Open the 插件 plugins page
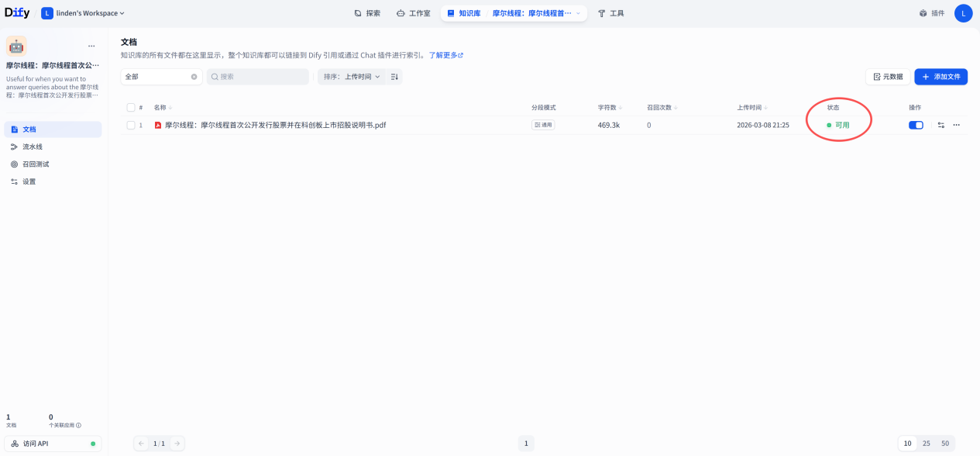 (932, 13)
